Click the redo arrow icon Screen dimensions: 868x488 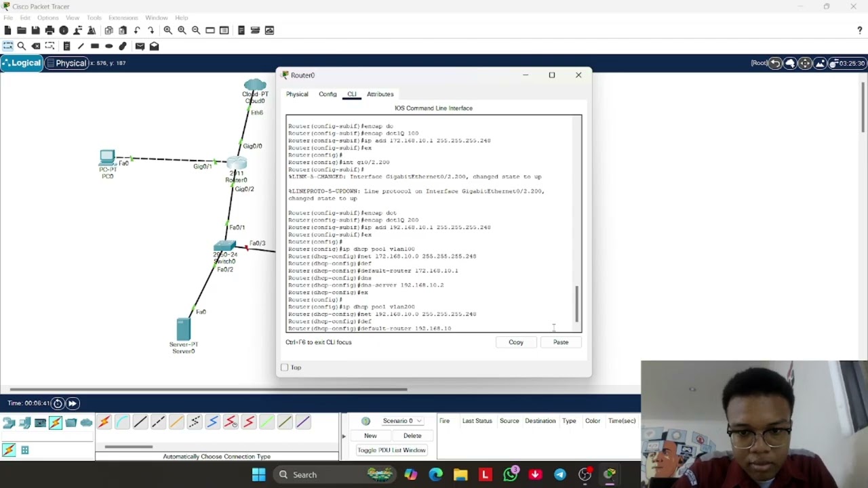(151, 30)
